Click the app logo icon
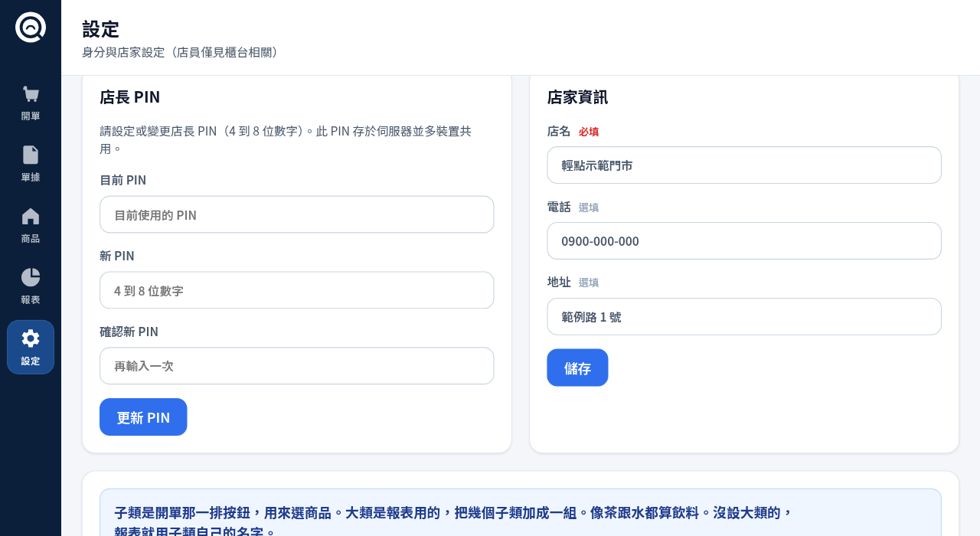The image size is (980, 536). pyautogui.click(x=31, y=28)
